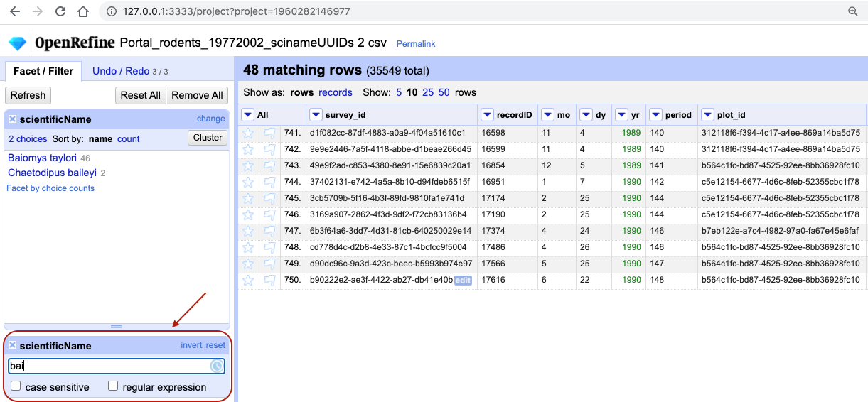Enable the case sensitive checkbox
The image size is (868, 402).
pos(16,386)
